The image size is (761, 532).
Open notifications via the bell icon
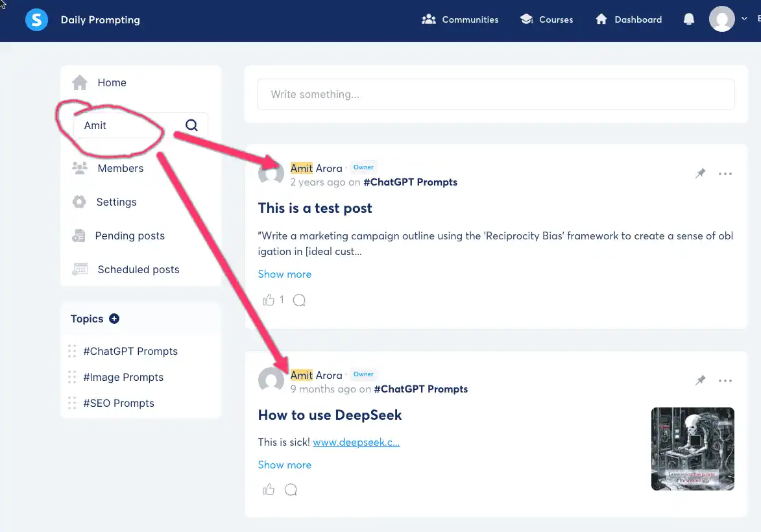(688, 19)
